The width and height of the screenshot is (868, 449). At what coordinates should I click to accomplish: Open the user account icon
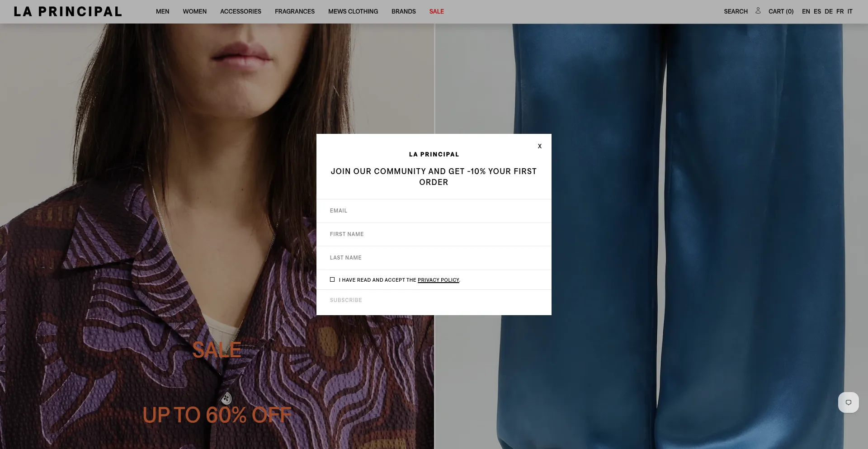click(758, 11)
